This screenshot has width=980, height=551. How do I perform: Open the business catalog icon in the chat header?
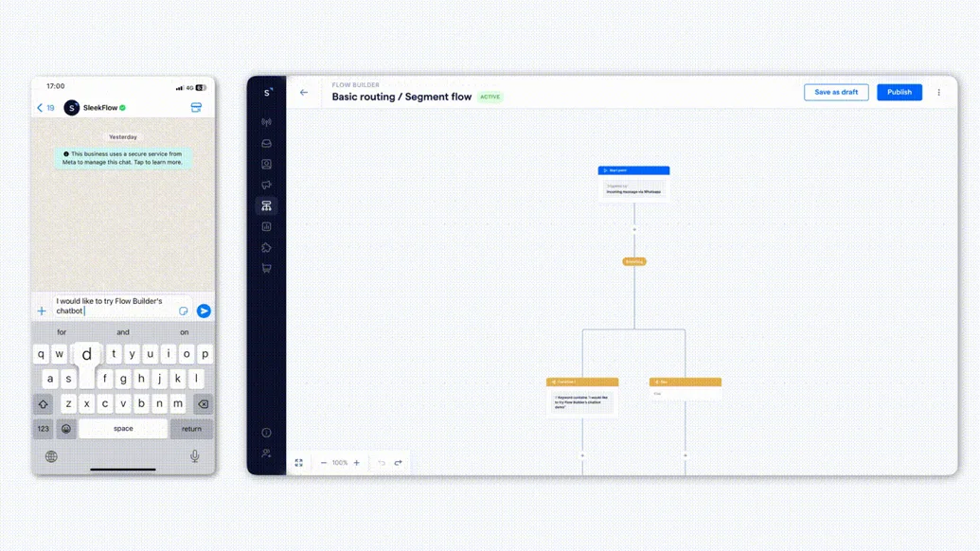click(196, 107)
